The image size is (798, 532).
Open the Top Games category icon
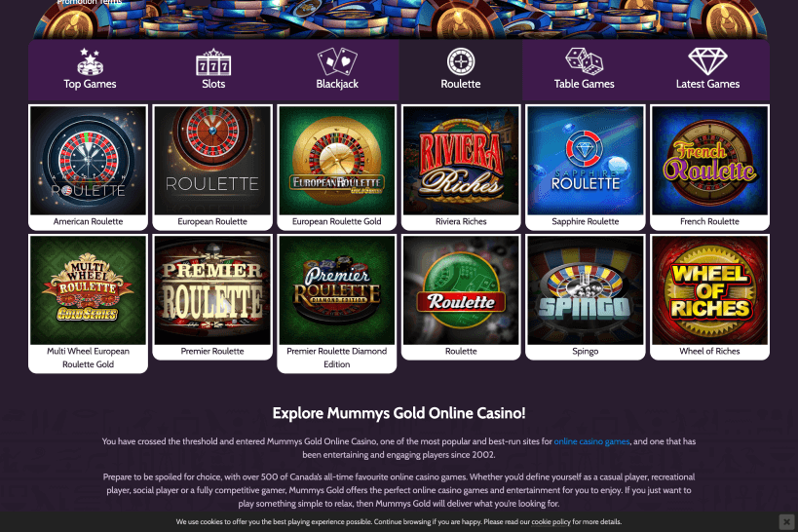[90, 61]
